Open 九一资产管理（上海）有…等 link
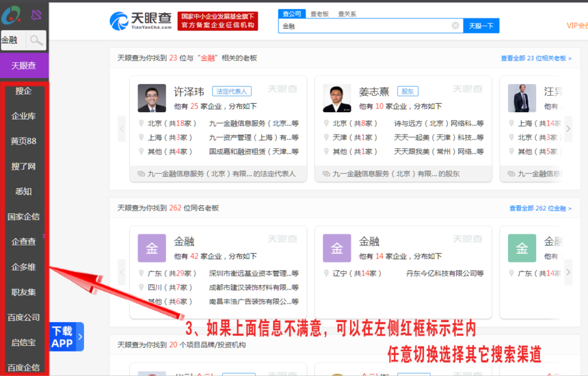 coord(254,137)
